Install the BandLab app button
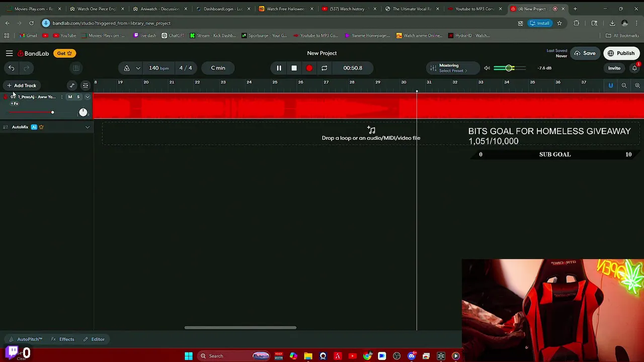Image resolution: width=644 pixels, height=362 pixels. [539, 23]
